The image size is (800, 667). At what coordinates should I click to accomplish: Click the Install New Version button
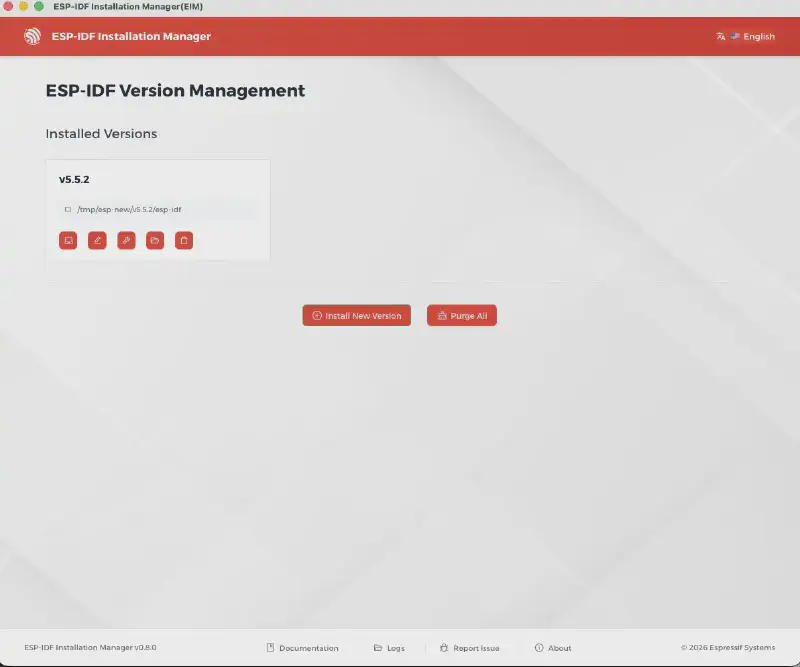point(356,314)
